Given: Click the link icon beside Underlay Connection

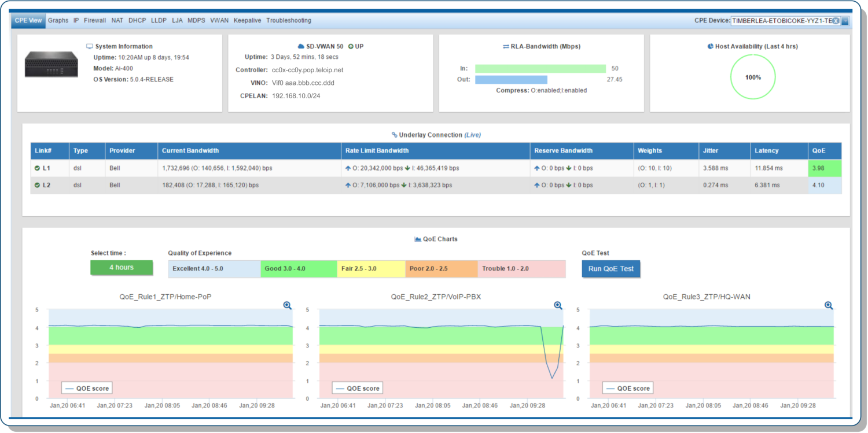Looking at the screenshot, I should click(395, 135).
